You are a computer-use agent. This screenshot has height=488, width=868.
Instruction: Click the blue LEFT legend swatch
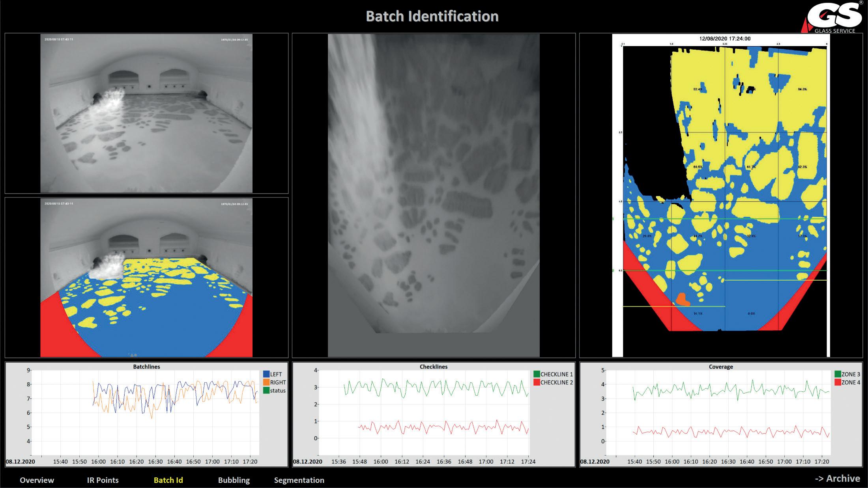(266, 374)
